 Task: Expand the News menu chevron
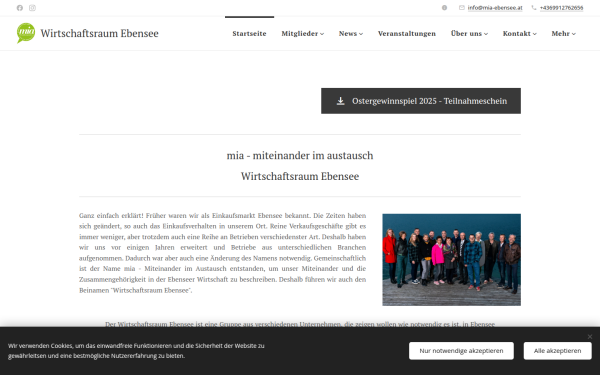pos(361,34)
